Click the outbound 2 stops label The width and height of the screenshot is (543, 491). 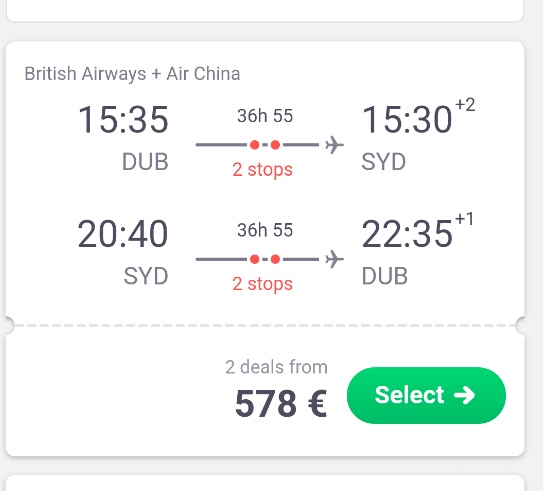[x=262, y=170]
